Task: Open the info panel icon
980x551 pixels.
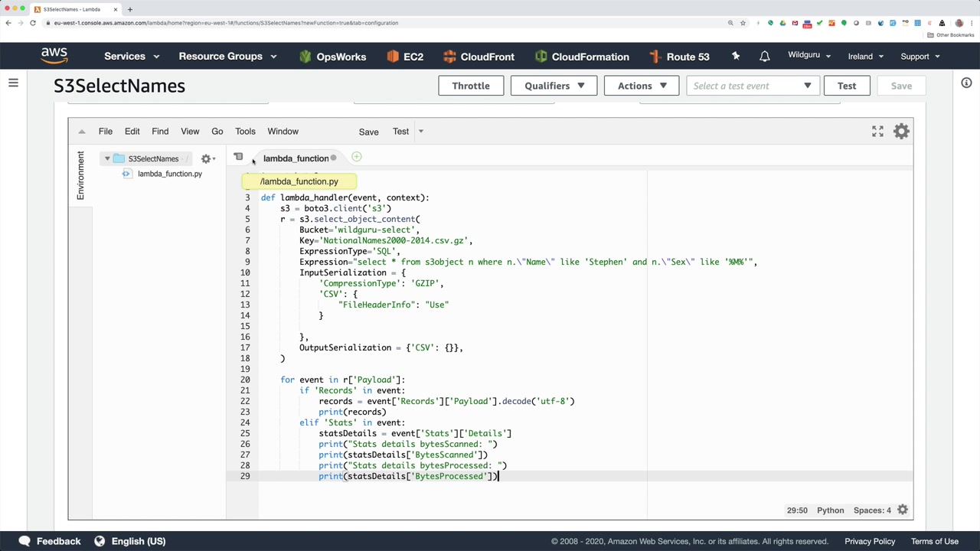Action: [966, 83]
